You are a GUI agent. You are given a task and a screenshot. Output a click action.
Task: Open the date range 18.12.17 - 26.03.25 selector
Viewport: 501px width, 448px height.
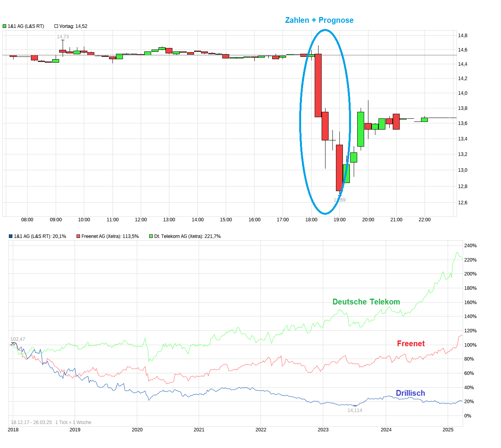point(30,422)
